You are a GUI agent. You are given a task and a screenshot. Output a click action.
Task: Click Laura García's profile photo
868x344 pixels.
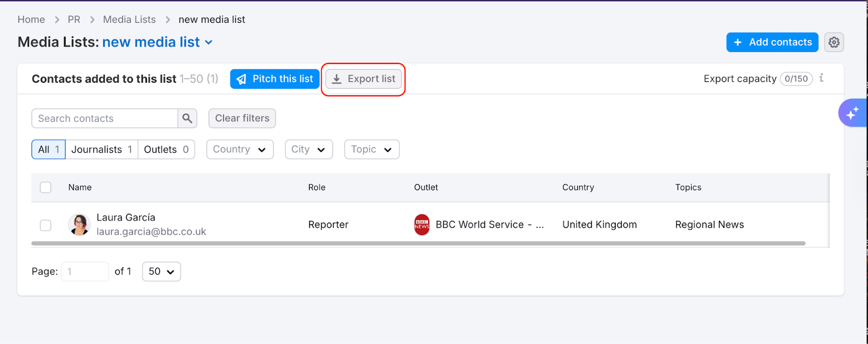coord(79,224)
